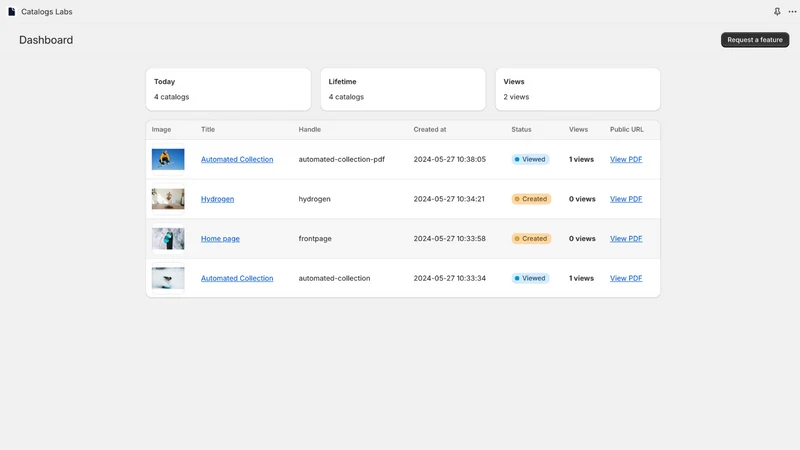The width and height of the screenshot is (800, 450).
Task: Open the Home page catalog link
Action: click(x=220, y=238)
